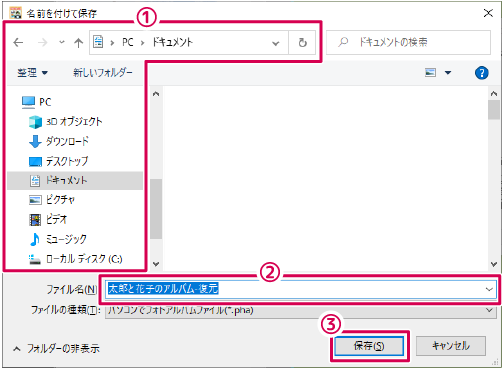Select ドキュメント in the address breadcrumb
503x368 pixels.
tap(173, 42)
